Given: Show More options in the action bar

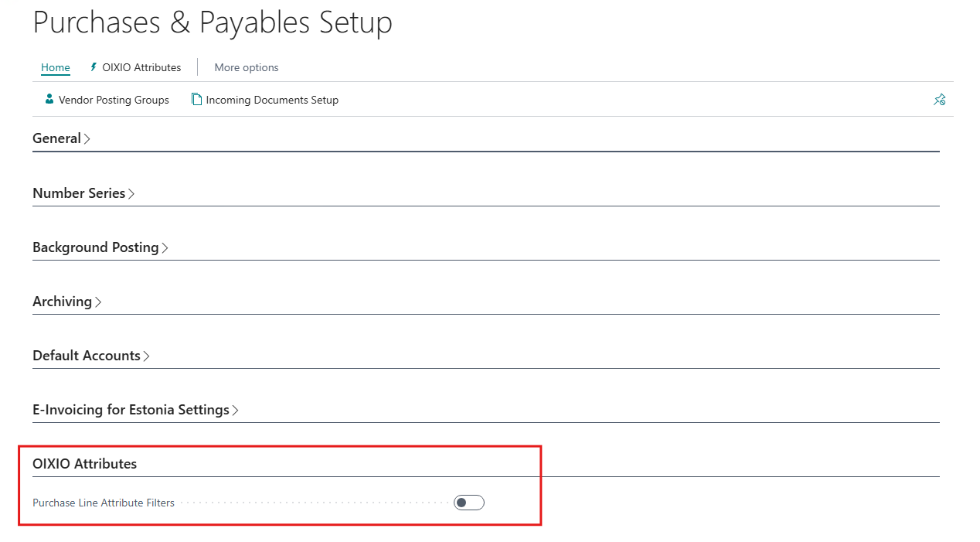Looking at the screenshot, I should pos(247,67).
